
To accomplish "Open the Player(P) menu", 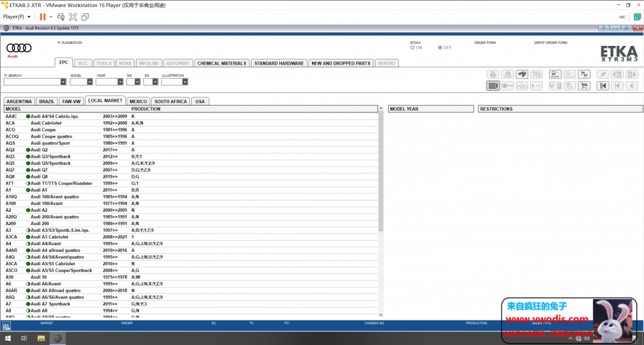I will pos(16,17).
